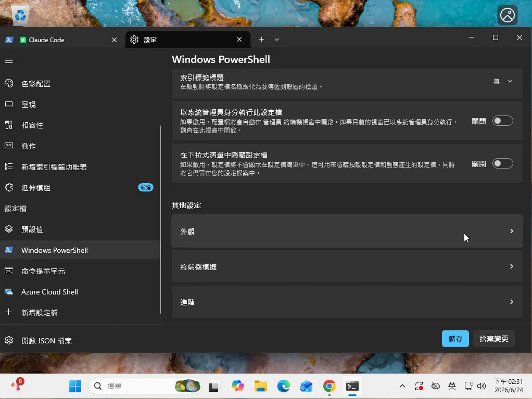Click the sidebar vertical scrollbar
This screenshot has height=399, width=532.
(160, 220)
